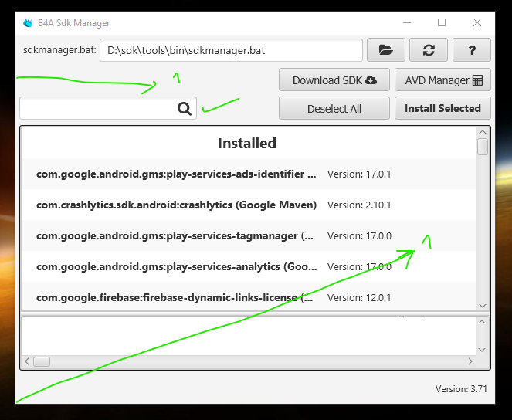Click the Installed section header

tap(247, 144)
